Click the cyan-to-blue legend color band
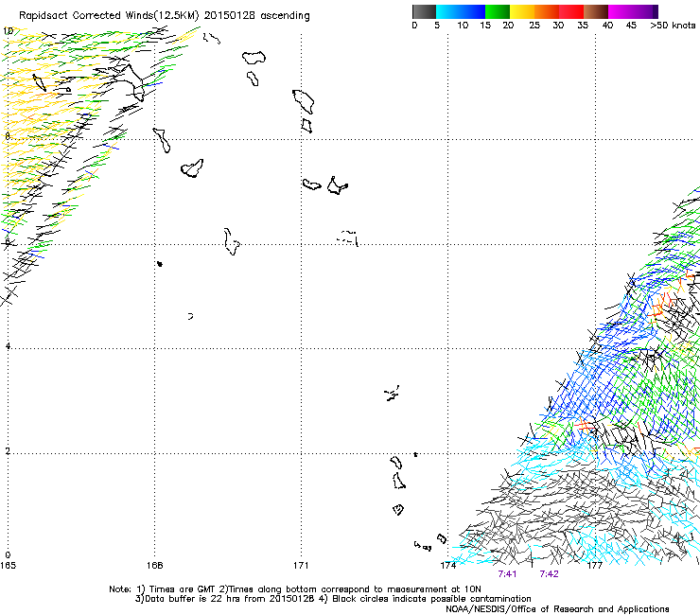 (461, 11)
